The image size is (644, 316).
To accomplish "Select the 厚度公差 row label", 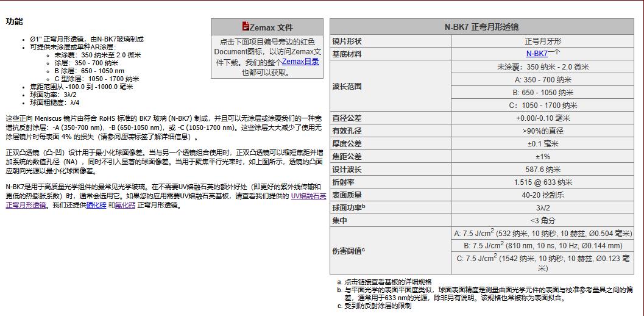I will coord(347,144).
